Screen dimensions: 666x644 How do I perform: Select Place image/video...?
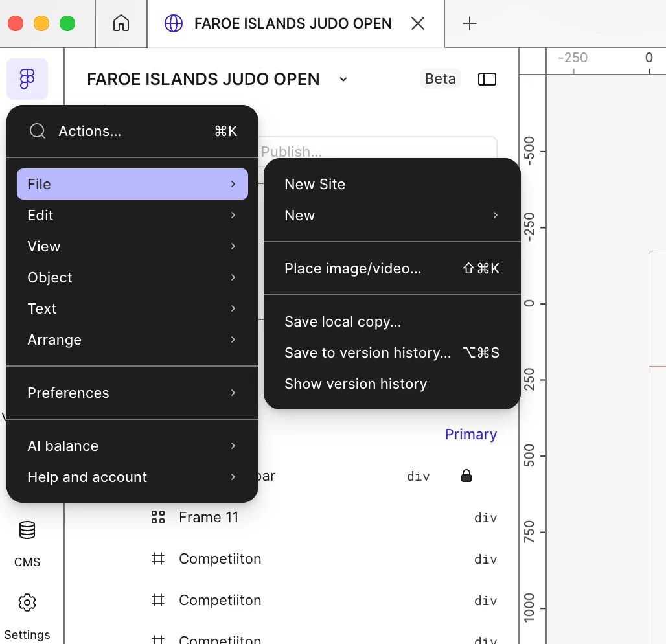click(x=392, y=268)
